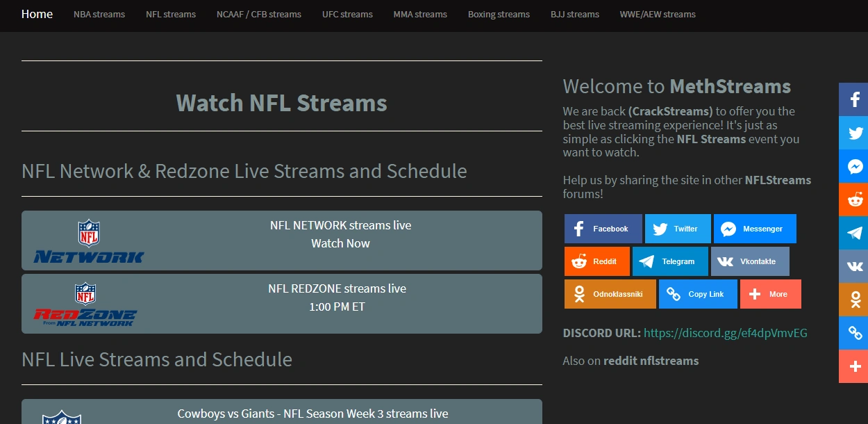
Task: Click the "NFL Live Streams and Schedule" heading
Action: [x=157, y=359]
